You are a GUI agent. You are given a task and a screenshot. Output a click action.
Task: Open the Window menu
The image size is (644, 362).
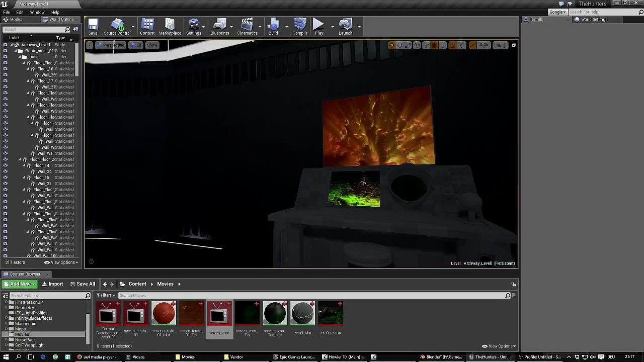tap(37, 12)
